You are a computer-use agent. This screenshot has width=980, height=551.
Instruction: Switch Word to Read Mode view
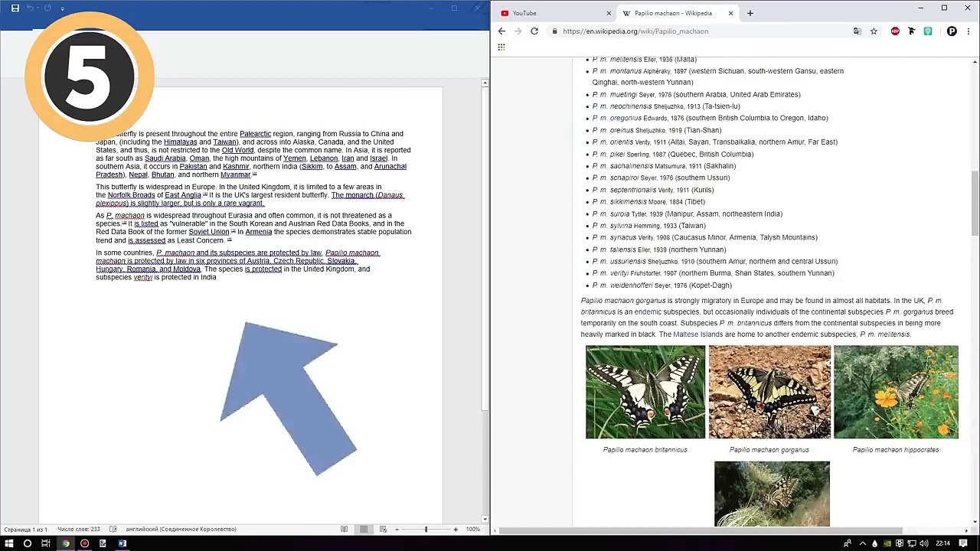344,530
